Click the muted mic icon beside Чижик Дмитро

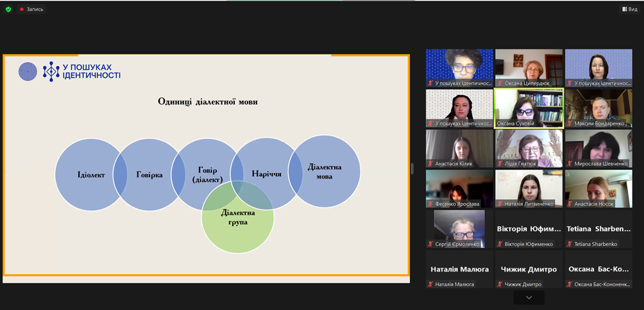point(500,284)
